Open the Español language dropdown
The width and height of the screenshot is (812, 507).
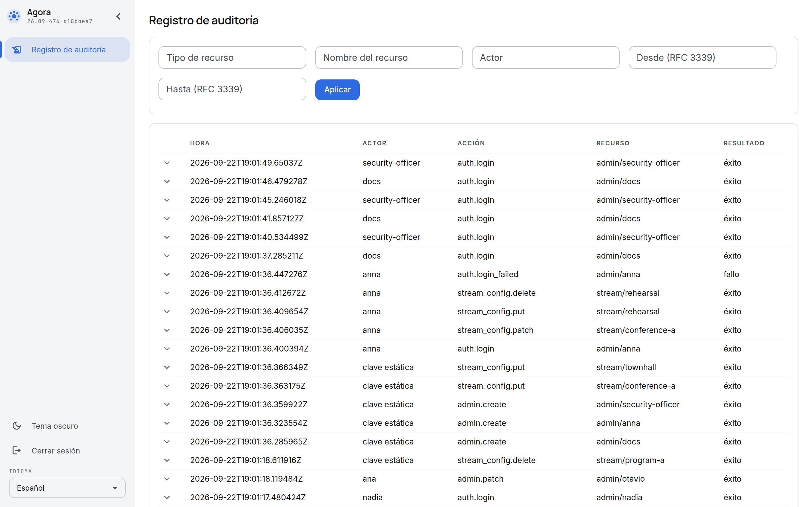pos(67,488)
